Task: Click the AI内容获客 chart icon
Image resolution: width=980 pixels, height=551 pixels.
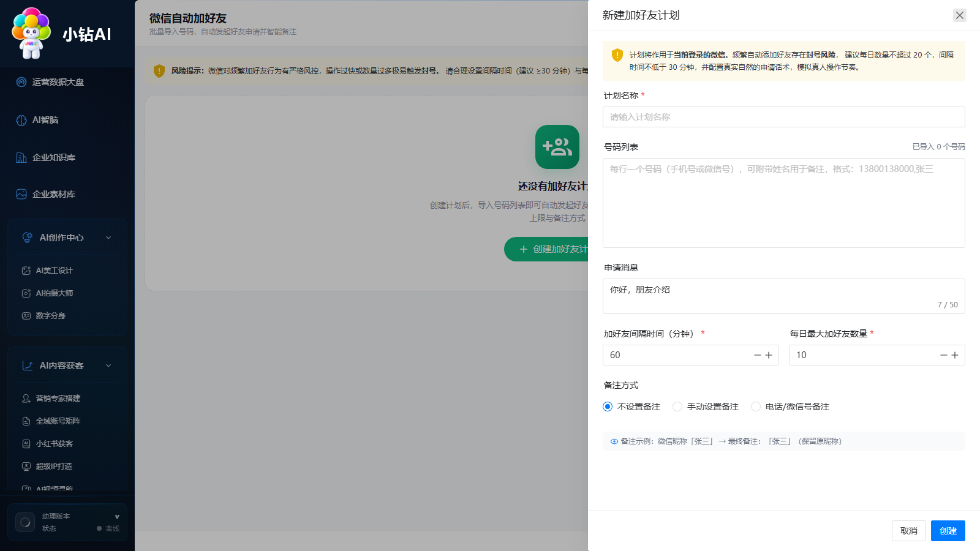Action: click(28, 365)
